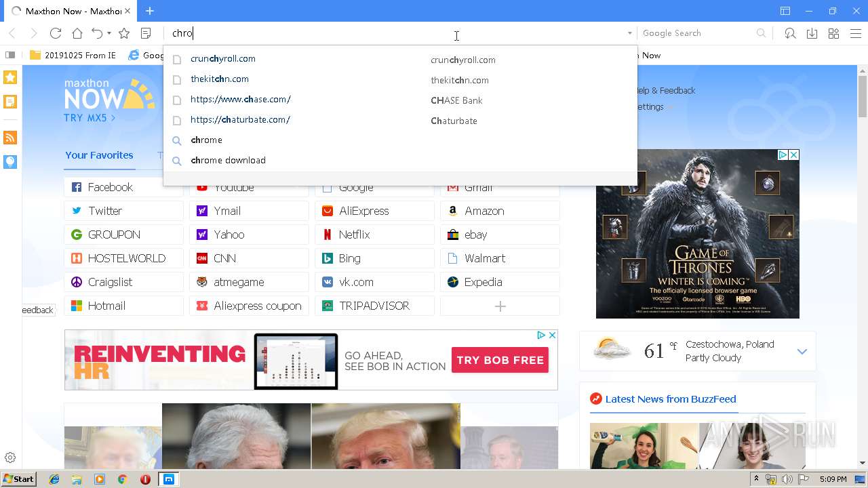
Task: Reload the page with refresh icon
Action: (56, 33)
